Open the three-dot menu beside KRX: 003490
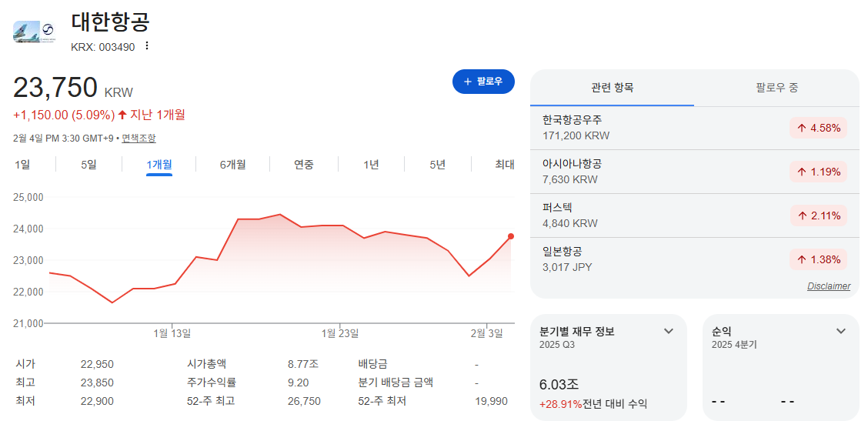 [147, 46]
